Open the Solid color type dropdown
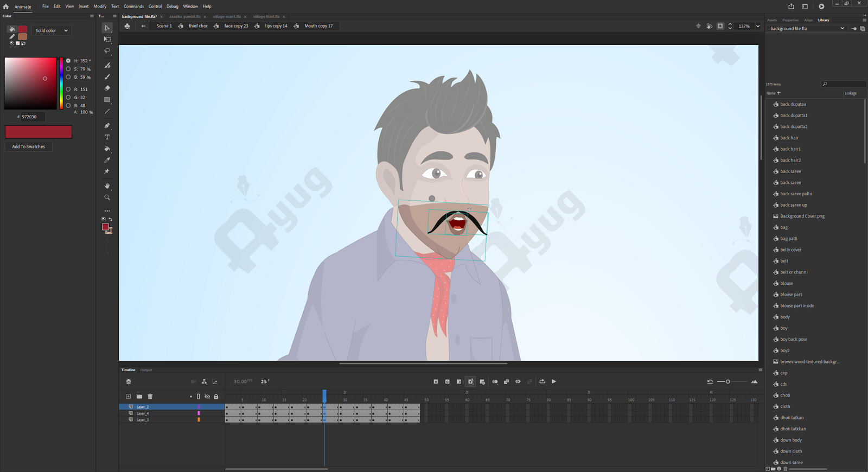The image size is (868, 472). pos(52,30)
